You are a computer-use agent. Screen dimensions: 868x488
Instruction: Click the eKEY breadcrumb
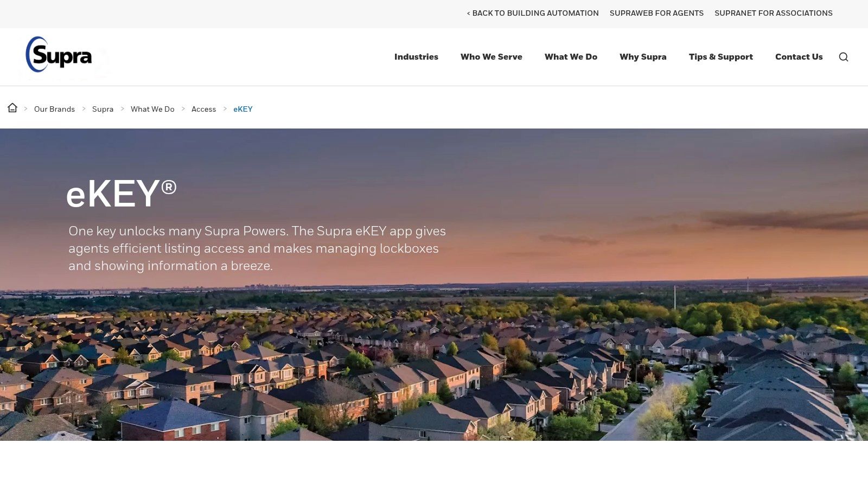click(x=243, y=109)
